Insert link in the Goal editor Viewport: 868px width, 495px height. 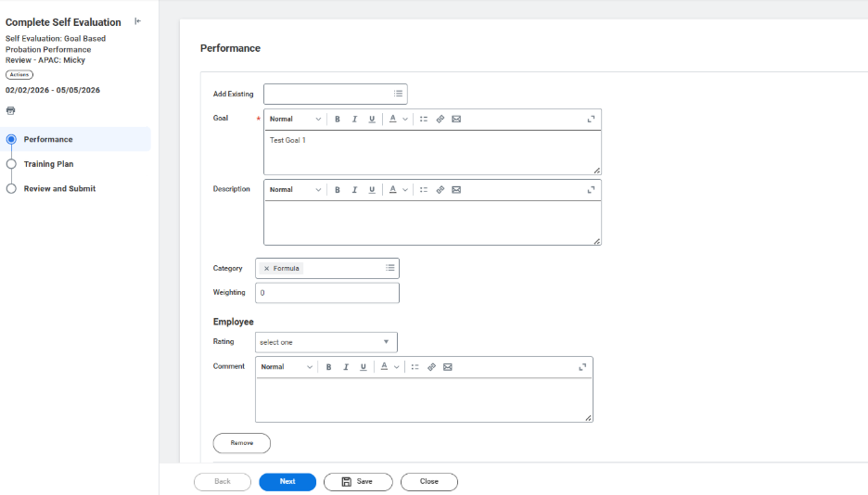(x=440, y=119)
